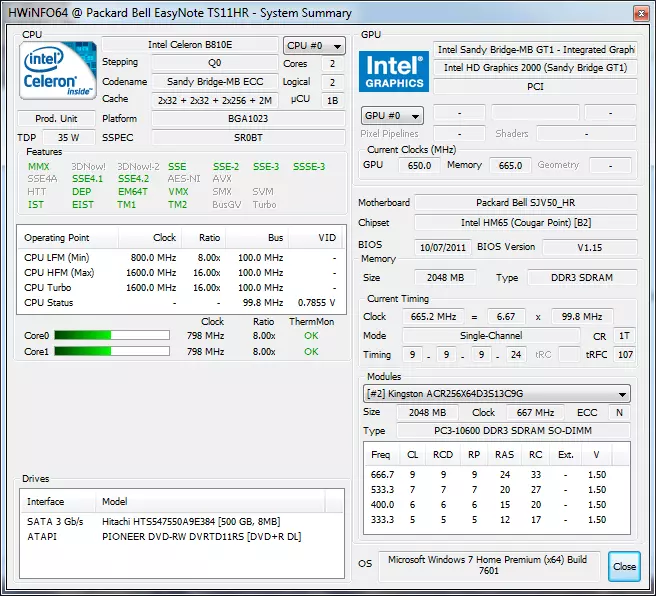Click the Turbo feature label

[264, 205]
